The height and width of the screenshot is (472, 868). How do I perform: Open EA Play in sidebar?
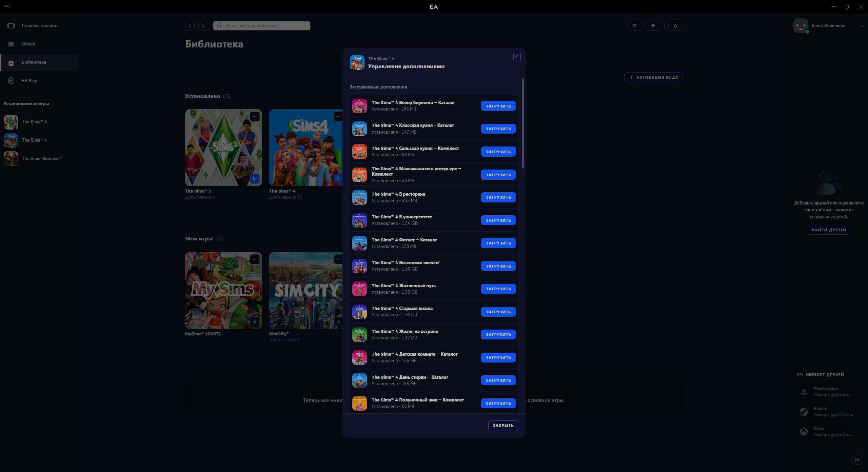39,81
